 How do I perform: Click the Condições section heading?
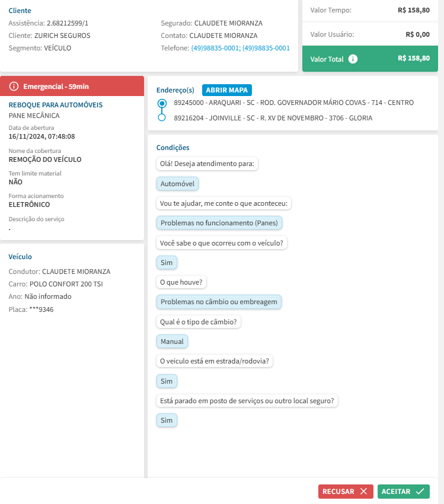click(173, 147)
